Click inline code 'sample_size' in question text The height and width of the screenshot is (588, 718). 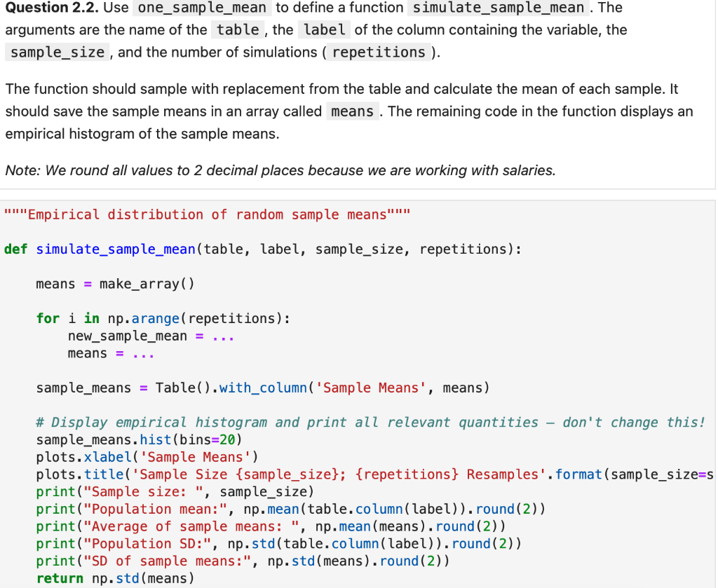click(57, 52)
